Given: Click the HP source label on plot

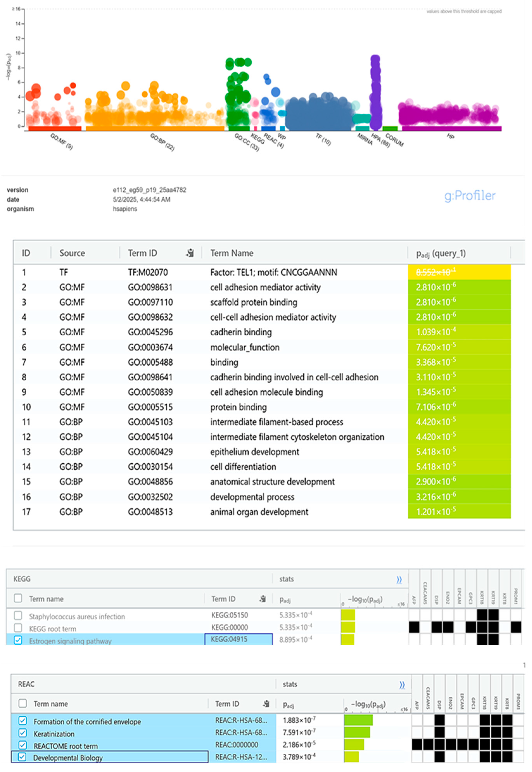Looking at the screenshot, I should point(450,136).
